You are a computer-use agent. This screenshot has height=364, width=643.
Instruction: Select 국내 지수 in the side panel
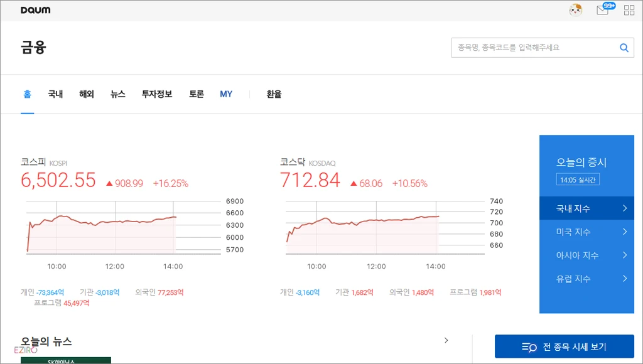[587, 208]
